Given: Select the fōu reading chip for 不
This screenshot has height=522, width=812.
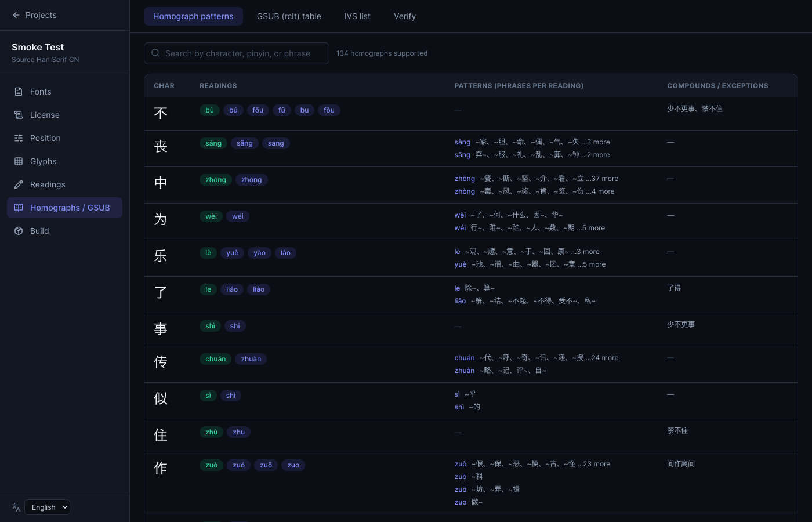Looking at the screenshot, I should point(258,110).
